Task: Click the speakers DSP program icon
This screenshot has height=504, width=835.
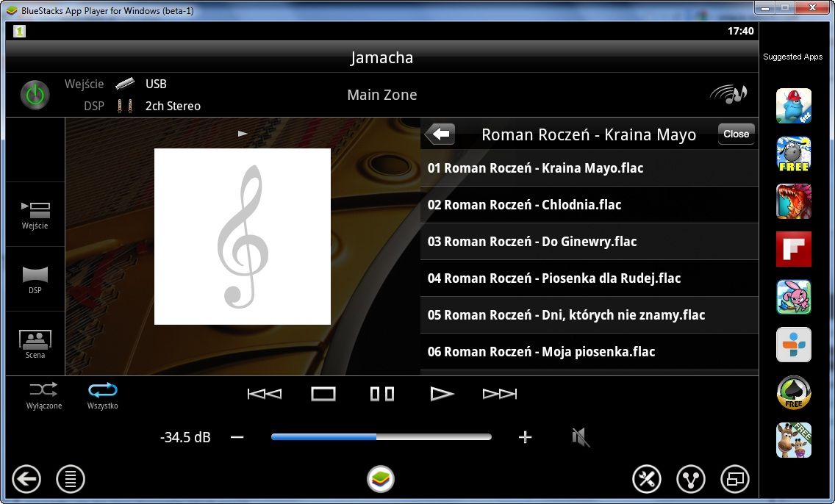Action: tap(125, 105)
